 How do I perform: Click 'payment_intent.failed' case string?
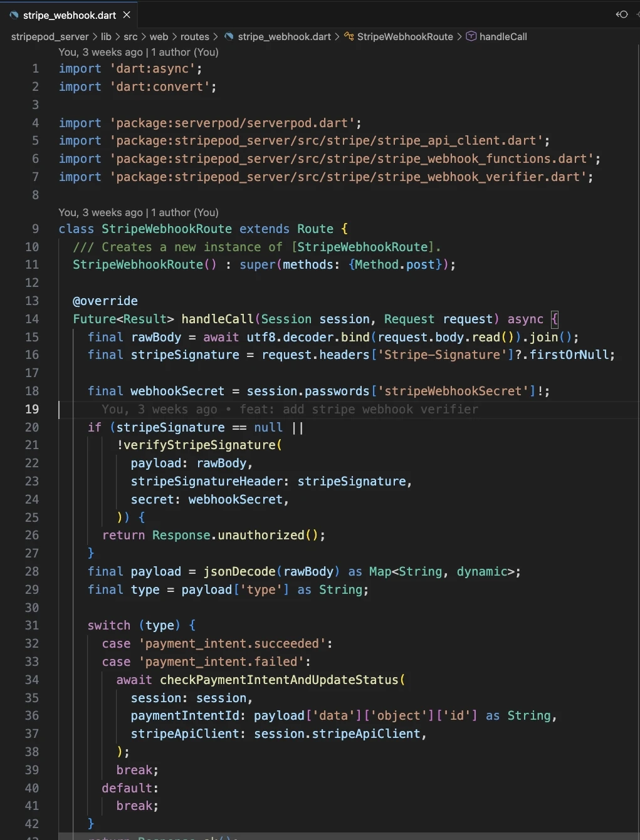[221, 662]
